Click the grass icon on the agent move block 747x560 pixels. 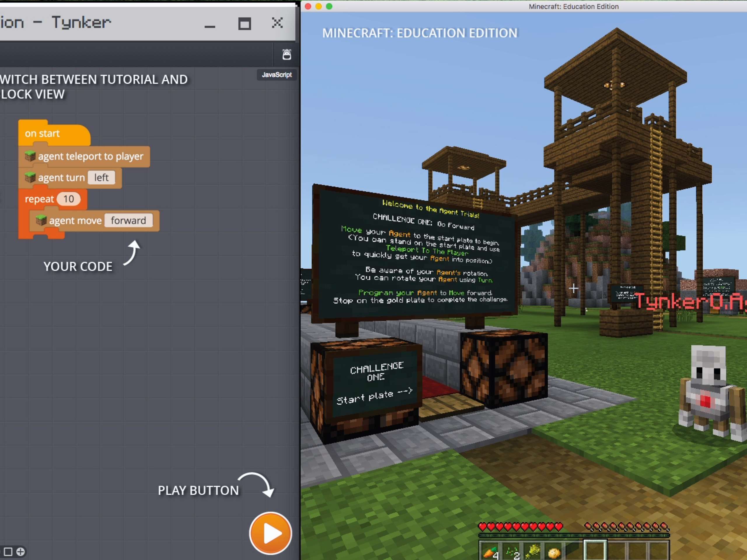pyautogui.click(x=41, y=220)
